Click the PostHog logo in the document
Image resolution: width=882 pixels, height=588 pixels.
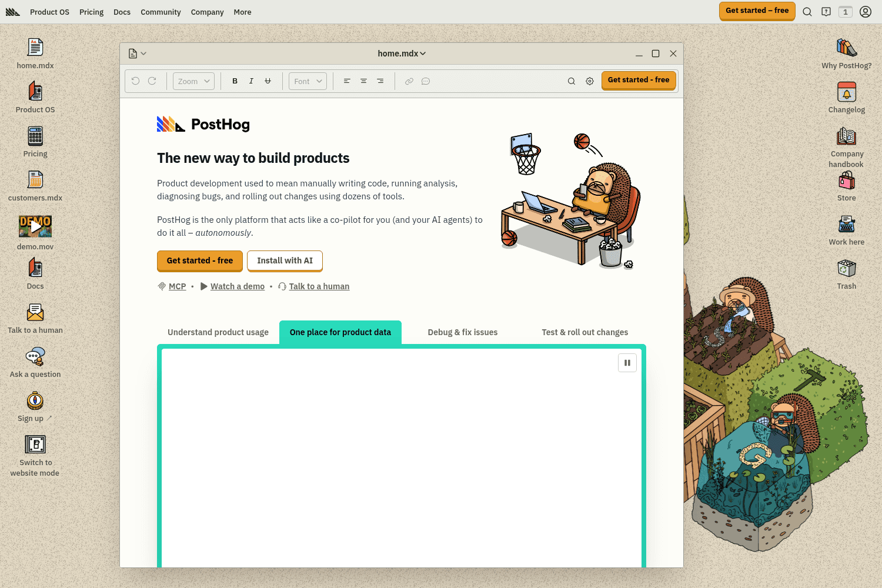(x=203, y=124)
